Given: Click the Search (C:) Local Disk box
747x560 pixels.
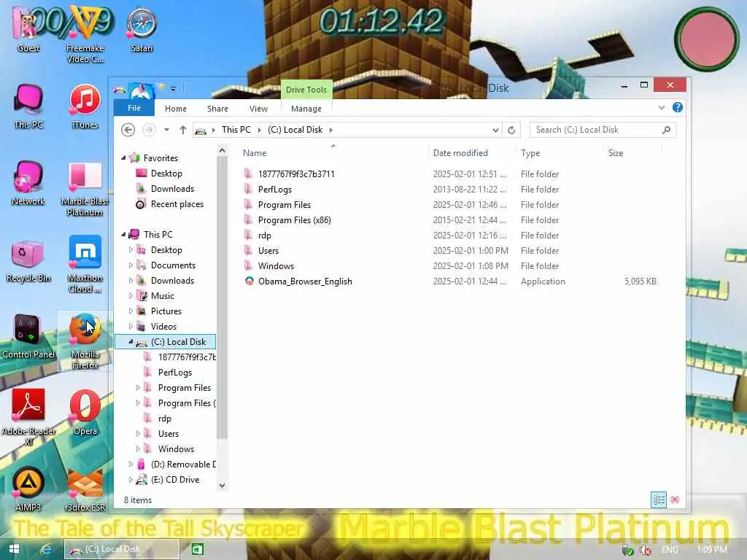Looking at the screenshot, I should (x=603, y=130).
